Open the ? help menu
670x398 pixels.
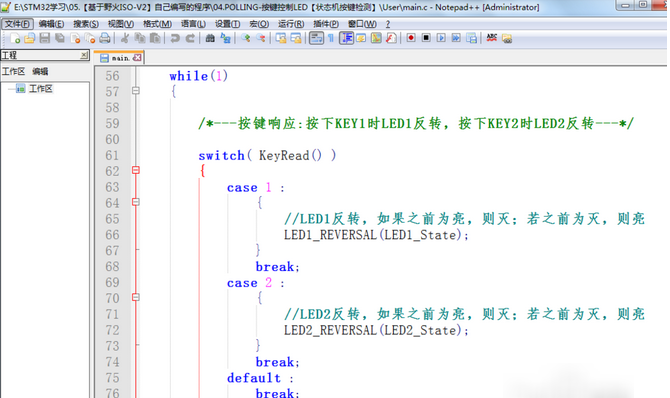388,24
